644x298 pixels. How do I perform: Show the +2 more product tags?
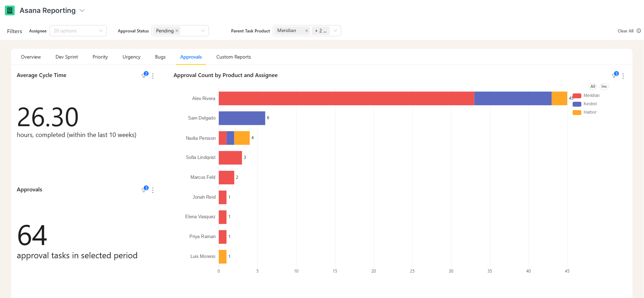pyautogui.click(x=321, y=31)
